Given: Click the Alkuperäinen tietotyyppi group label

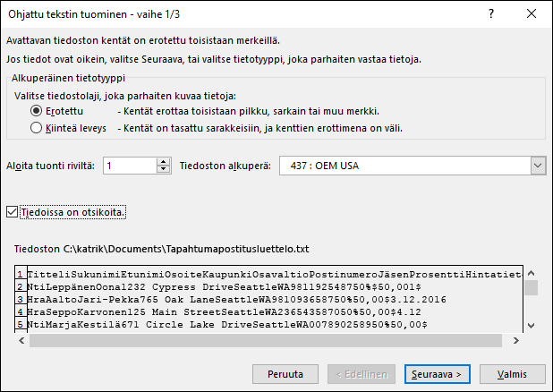Looking at the screenshot, I should pos(68,78).
